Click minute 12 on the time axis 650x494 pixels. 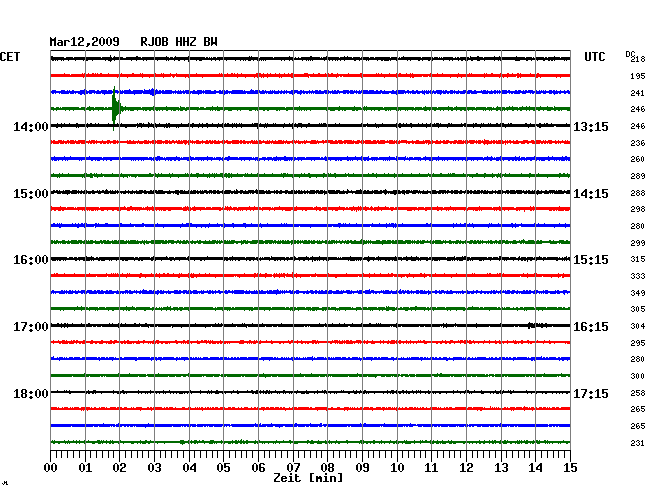466,467
